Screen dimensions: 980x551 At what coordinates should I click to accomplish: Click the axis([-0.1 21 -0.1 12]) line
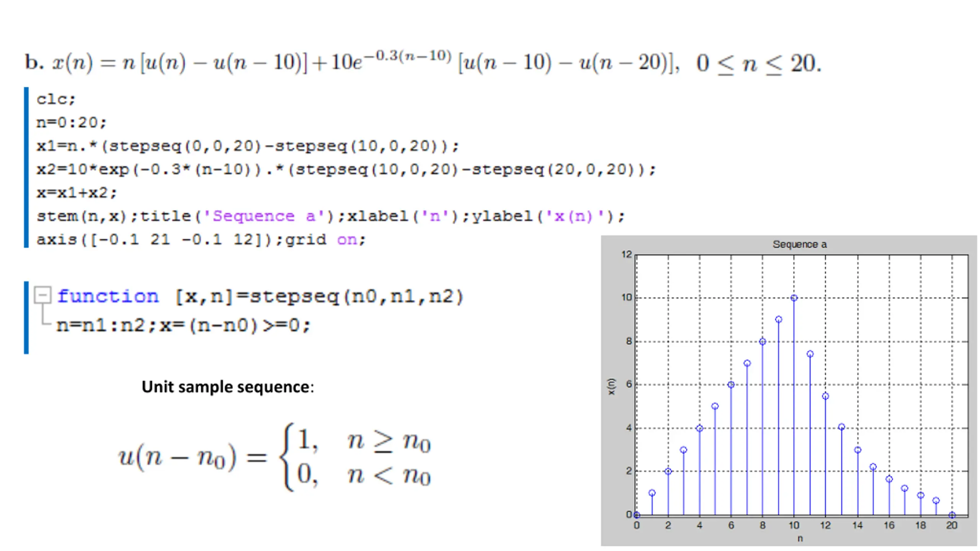201,240
